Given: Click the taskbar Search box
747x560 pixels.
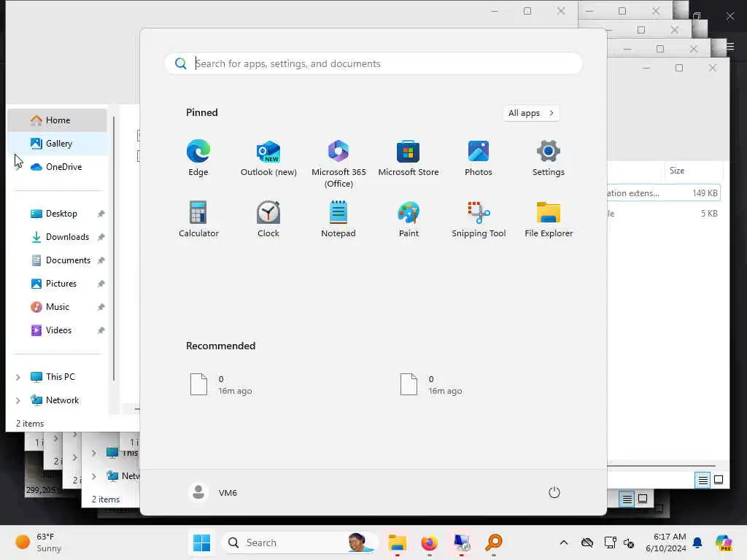Looking at the screenshot, I should click(299, 542).
